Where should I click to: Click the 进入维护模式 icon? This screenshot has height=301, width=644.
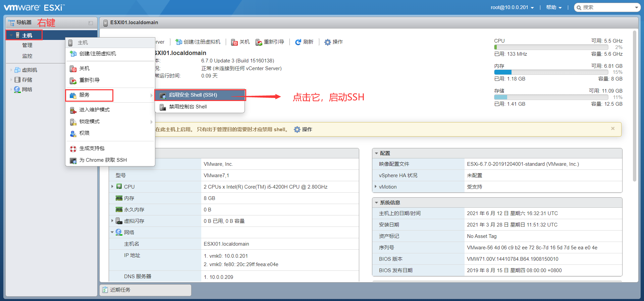pyautogui.click(x=73, y=110)
